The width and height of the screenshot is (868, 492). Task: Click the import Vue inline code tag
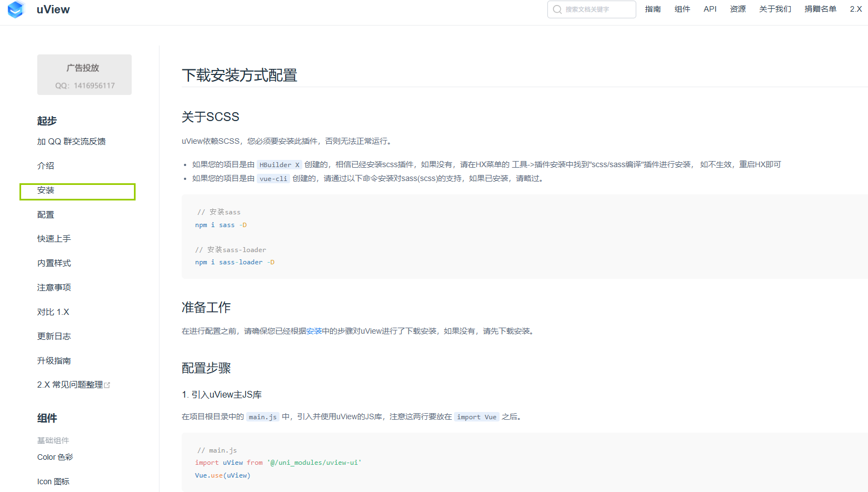click(x=477, y=417)
